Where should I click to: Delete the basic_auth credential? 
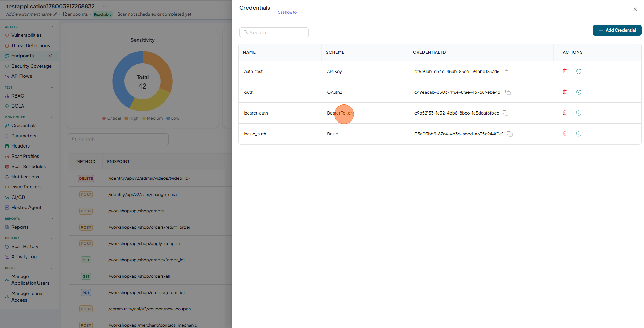565,134
